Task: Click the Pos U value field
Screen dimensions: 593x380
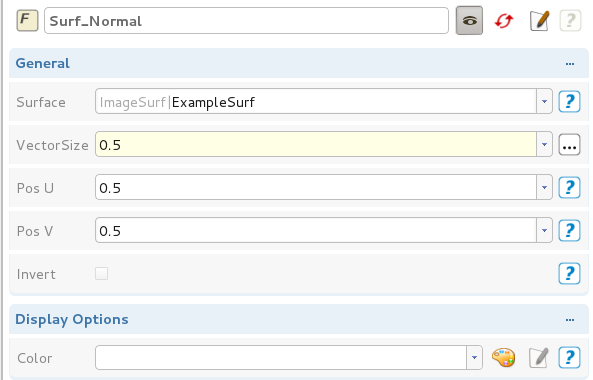Action: [x=316, y=187]
